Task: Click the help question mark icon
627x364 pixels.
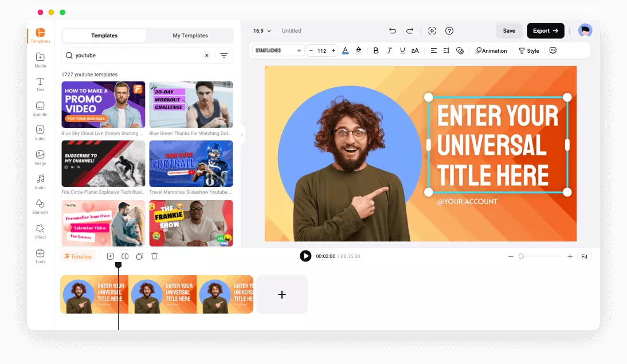Action: click(449, 31)
